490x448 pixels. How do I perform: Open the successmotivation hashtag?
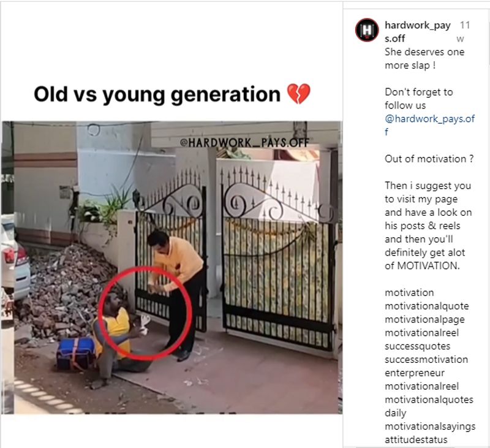[426, 360]
